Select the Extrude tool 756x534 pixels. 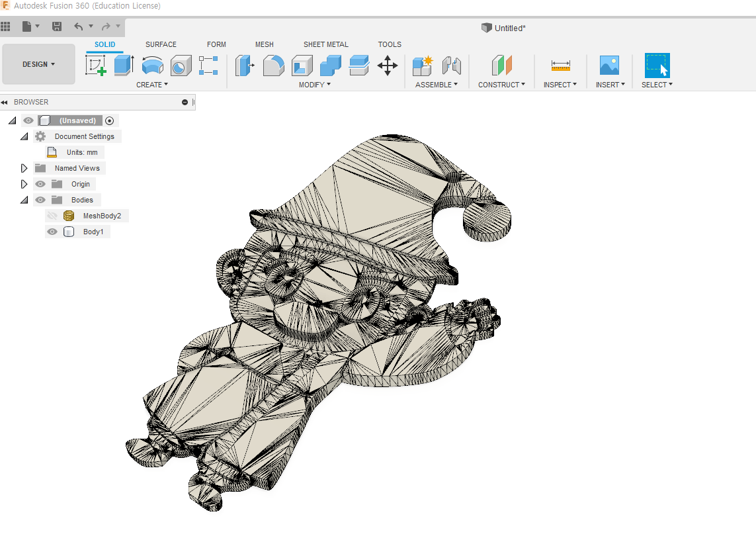[x=124, y=65]
